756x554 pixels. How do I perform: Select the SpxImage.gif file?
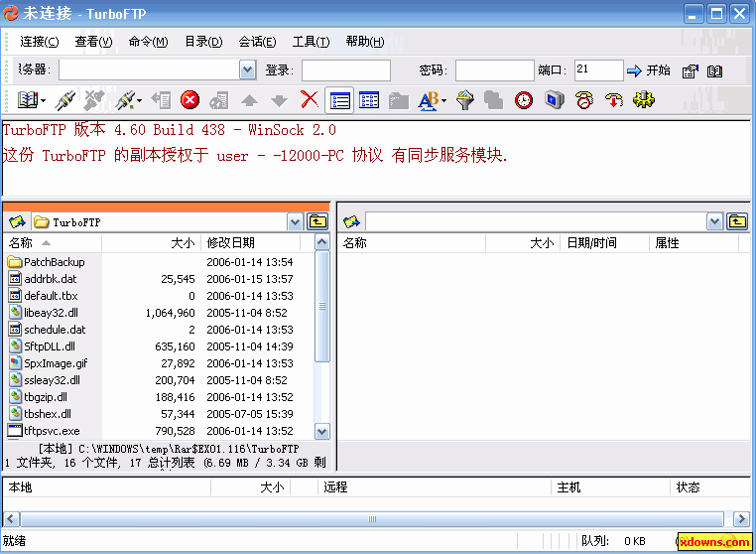(x=48, y=363)
